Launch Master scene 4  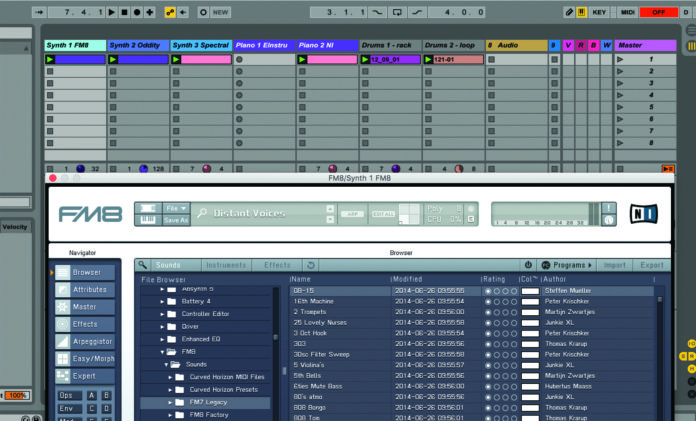tap(620, 95)
